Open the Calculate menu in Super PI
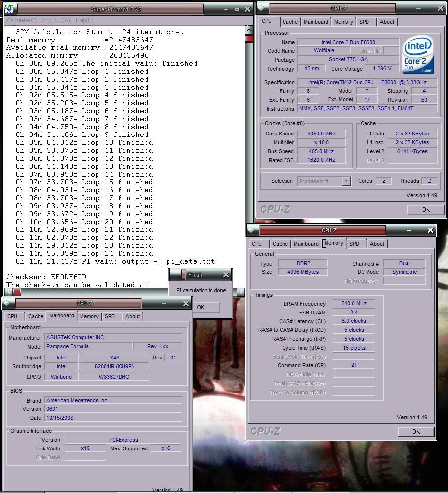The height and width of the screenshot is (493, 448). pos(22,20)
